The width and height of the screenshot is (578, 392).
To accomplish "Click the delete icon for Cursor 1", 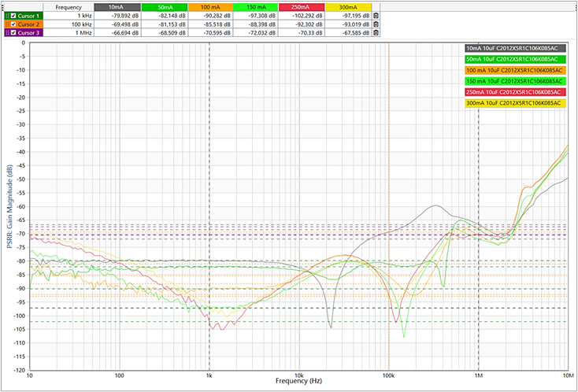I will pos(376,16).
